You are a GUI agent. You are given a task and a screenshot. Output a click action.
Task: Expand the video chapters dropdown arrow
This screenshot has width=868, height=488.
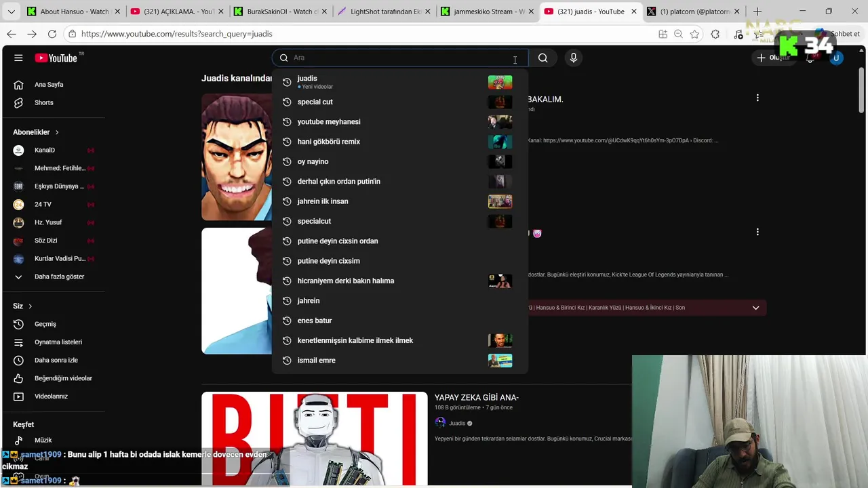755,308
